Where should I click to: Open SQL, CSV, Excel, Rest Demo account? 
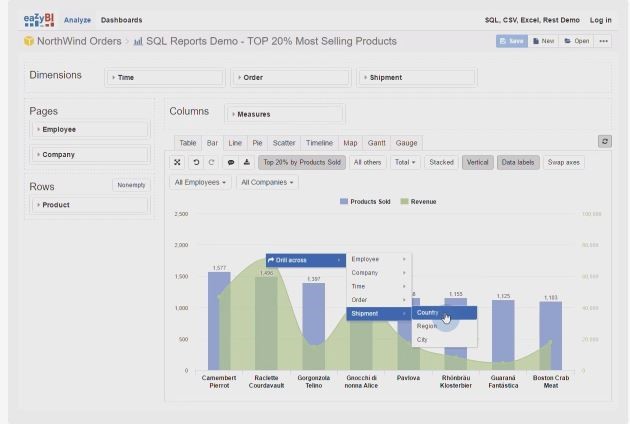pos(532,20)
